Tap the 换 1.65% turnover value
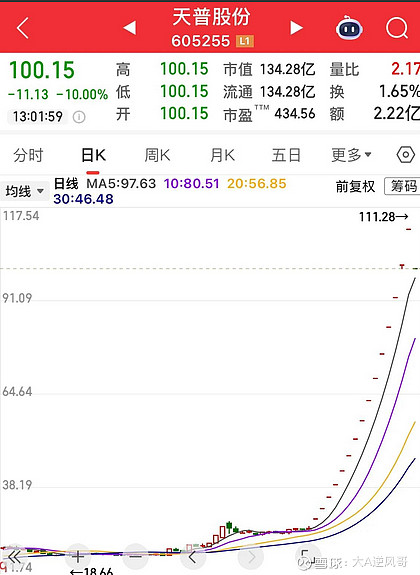This screenshot has height=575, width=420. tap(399, 92)
